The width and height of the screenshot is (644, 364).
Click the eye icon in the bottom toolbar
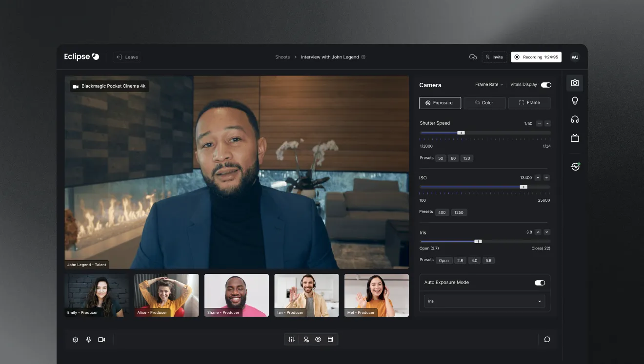(318, 339)
